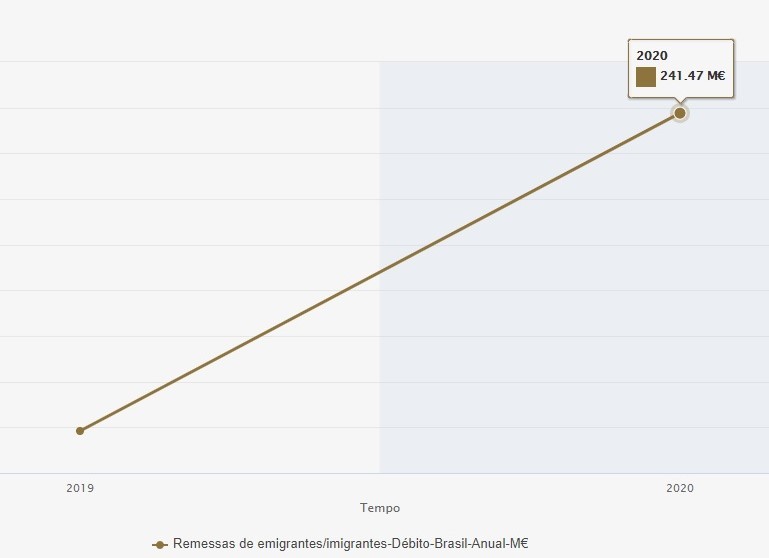Select the 2020 x-axis label
Viewport: 769px width, 558px height.
coord(680,488)
